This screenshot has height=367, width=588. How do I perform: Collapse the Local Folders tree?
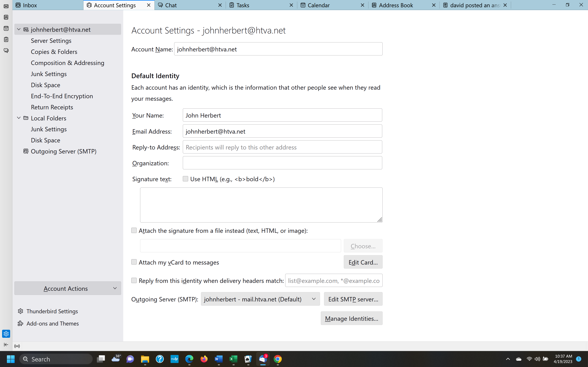pyautogui.click(x=19, y=118)
